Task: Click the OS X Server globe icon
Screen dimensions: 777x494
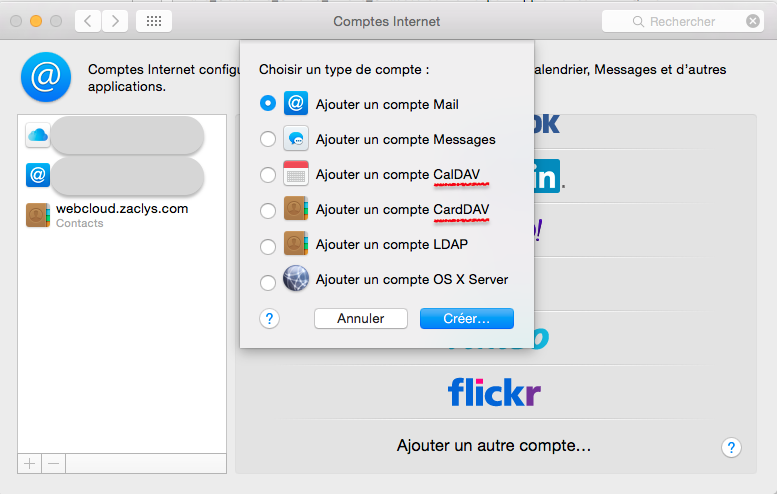Action: 295,279
